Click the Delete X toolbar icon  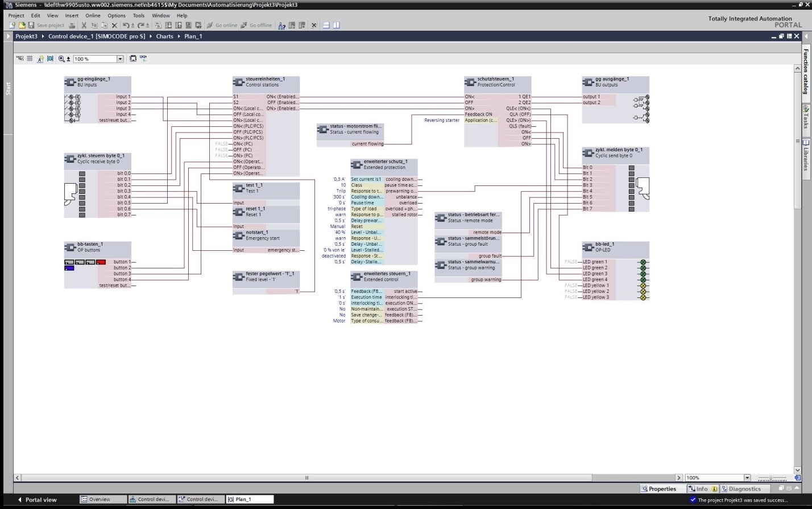point(115,26)
